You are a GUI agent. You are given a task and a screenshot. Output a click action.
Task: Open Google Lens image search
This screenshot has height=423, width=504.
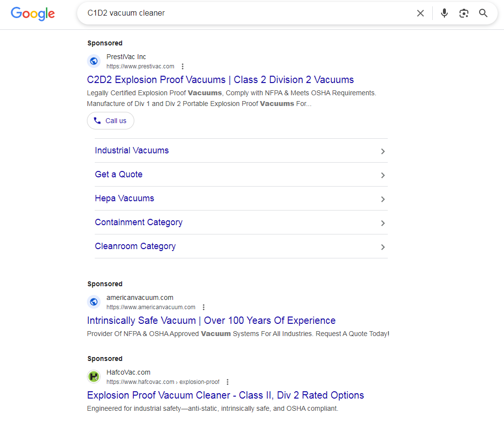(x=463, y=13)
